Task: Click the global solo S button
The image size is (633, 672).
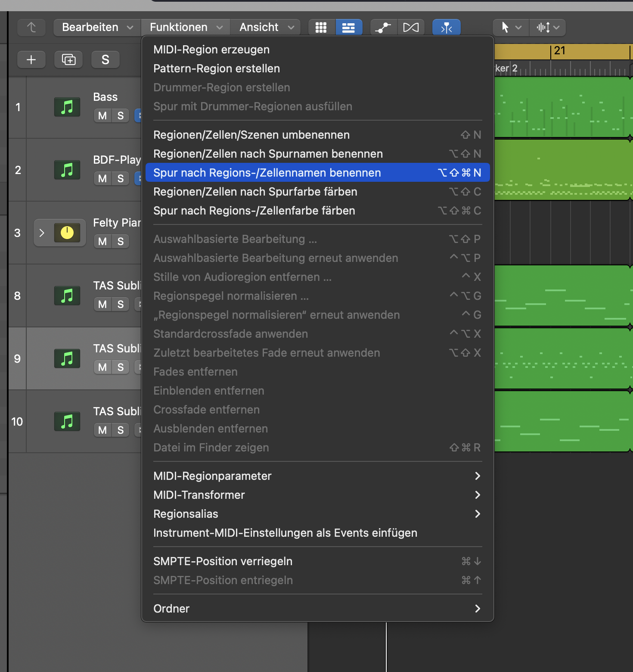Action: click(x=105, y=59)
